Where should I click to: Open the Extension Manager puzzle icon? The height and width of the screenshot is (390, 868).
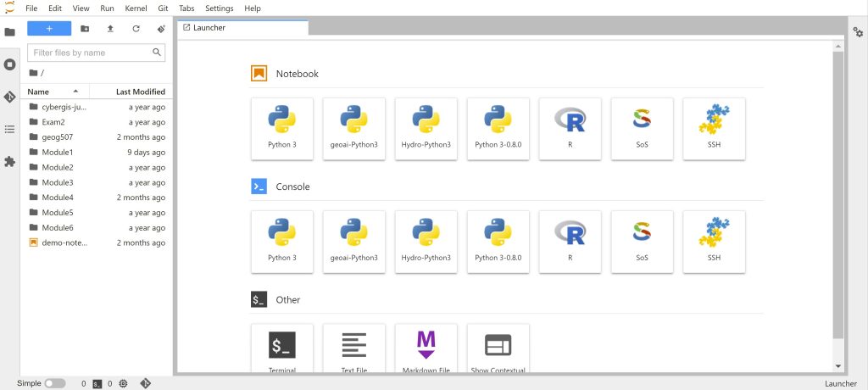point(10,161)
